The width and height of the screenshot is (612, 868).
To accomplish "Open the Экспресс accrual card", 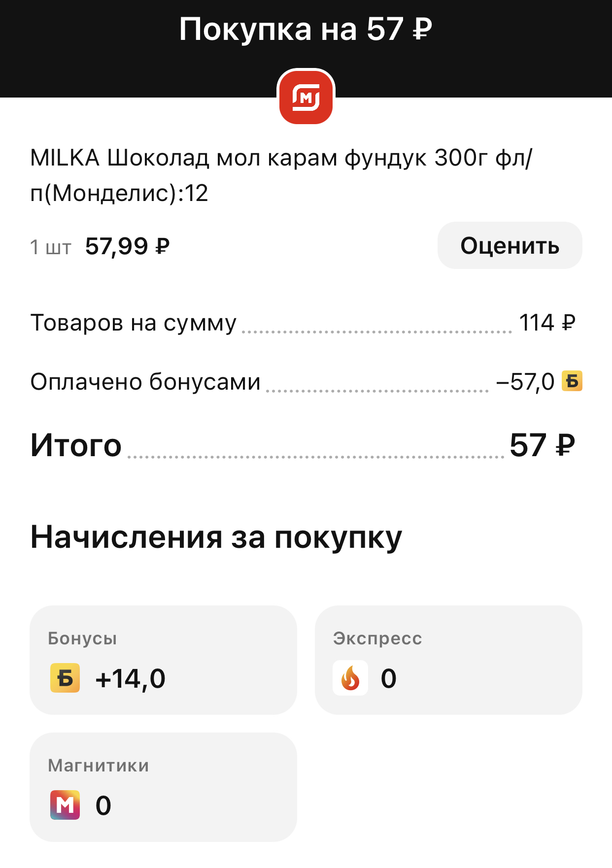I will 448,660.
